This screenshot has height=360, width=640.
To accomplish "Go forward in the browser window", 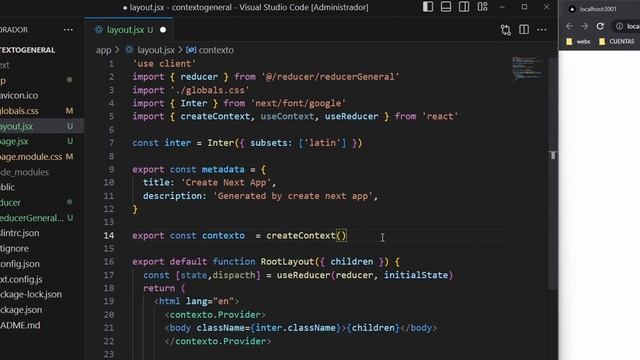I will [584, 26].
